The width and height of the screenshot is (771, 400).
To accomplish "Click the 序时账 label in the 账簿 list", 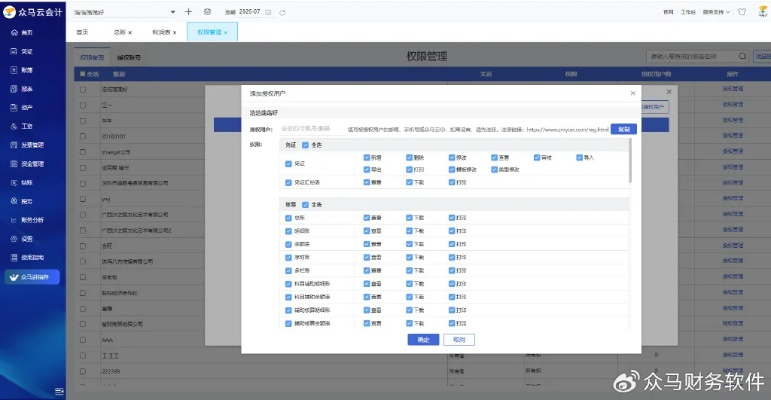I will point(302,257).
